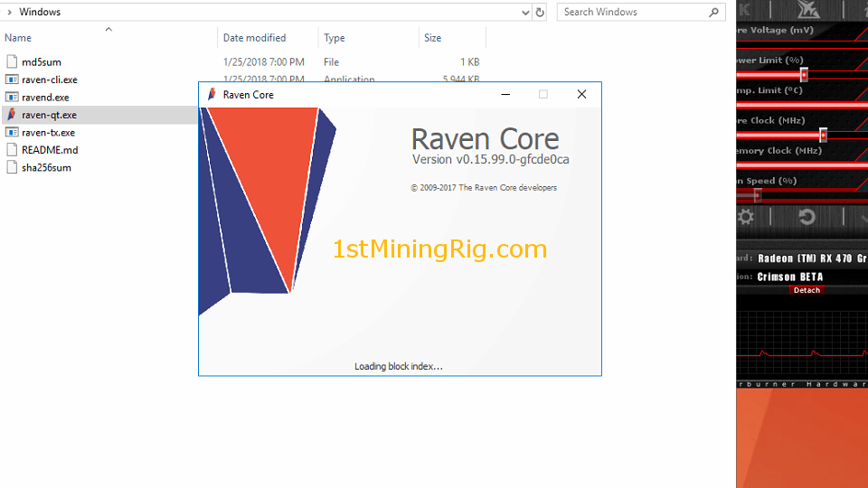The height and width of the screenshot is (488, 868).
Task: Select raven-cli.exe file name
Action: [50, 80]
